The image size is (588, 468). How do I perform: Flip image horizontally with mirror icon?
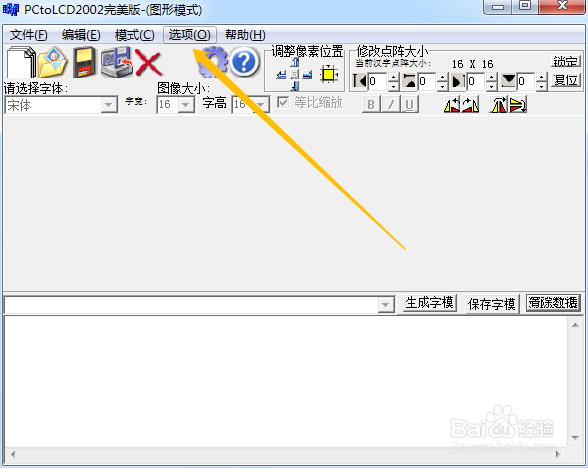click(498, 104)
